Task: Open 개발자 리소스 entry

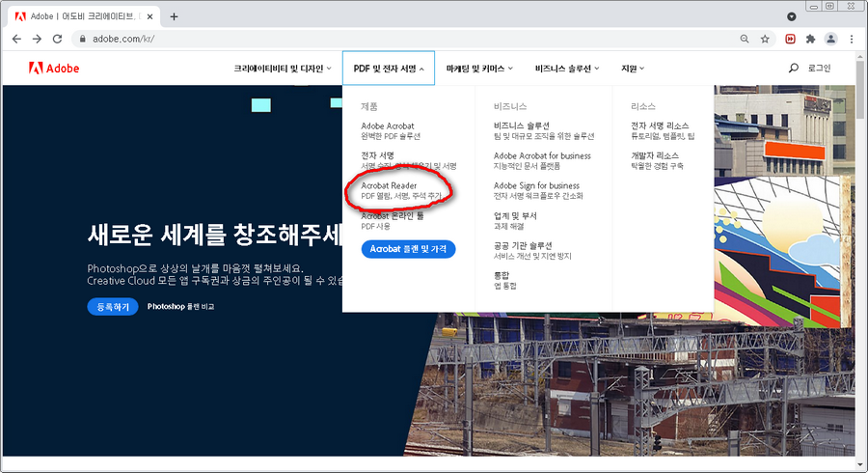Action: (657, 160)
